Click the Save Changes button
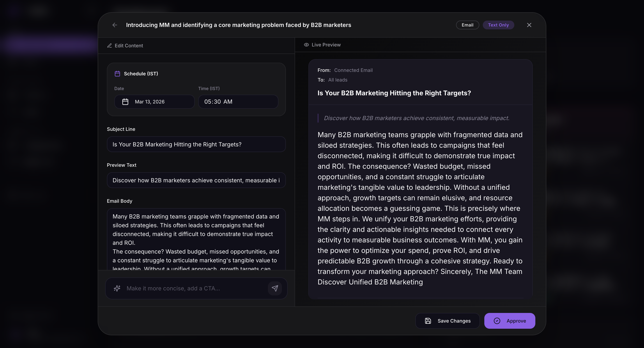 [x=447, y=321]
